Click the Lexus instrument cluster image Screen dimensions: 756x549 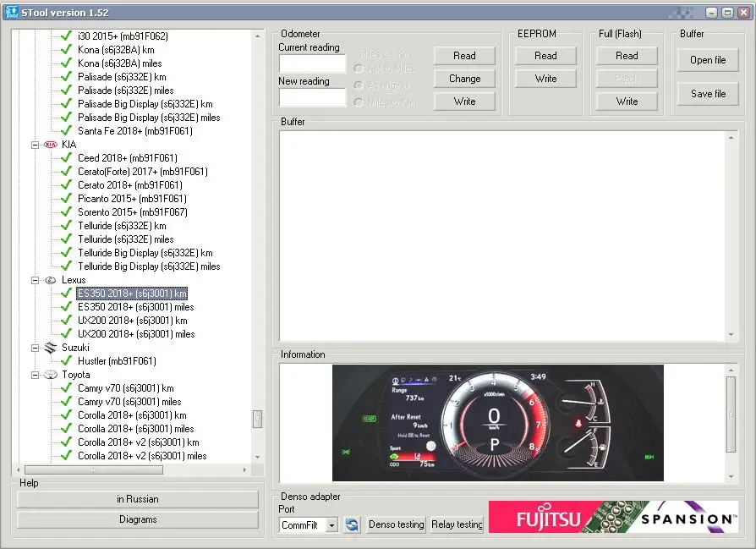(497, 423)
